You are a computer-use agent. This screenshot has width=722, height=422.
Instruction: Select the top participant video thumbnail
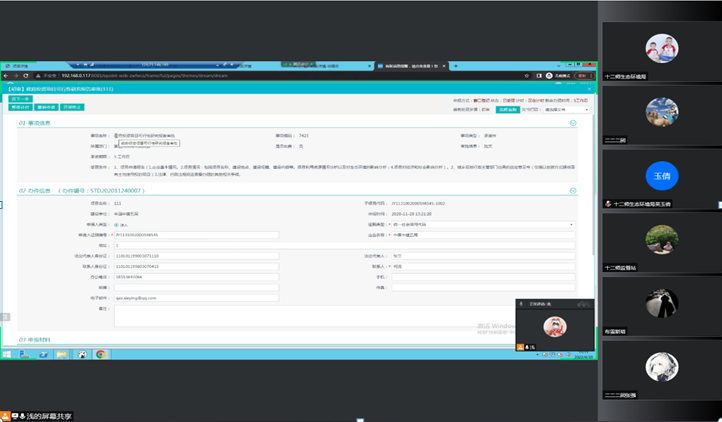[x=661, y=49]
